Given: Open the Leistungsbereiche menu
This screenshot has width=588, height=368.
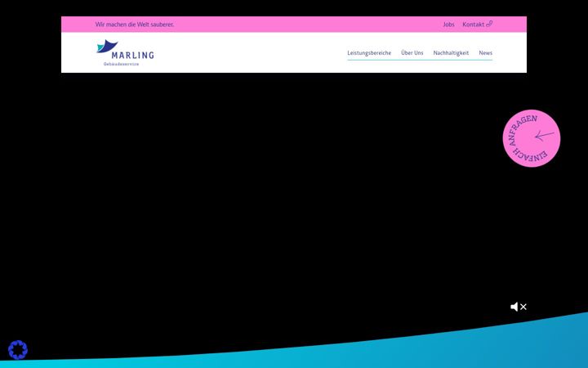Looking at the screenshot, I should [369, 53].
